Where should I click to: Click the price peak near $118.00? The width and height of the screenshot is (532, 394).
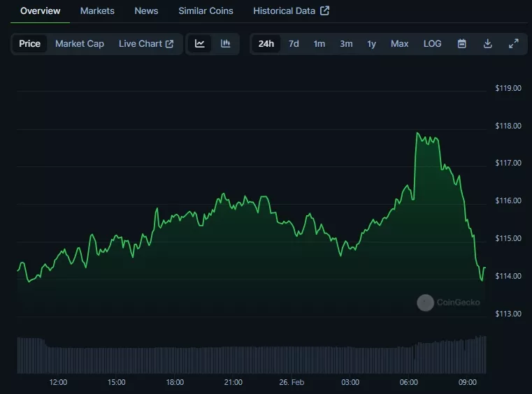(x=418, y=133)
